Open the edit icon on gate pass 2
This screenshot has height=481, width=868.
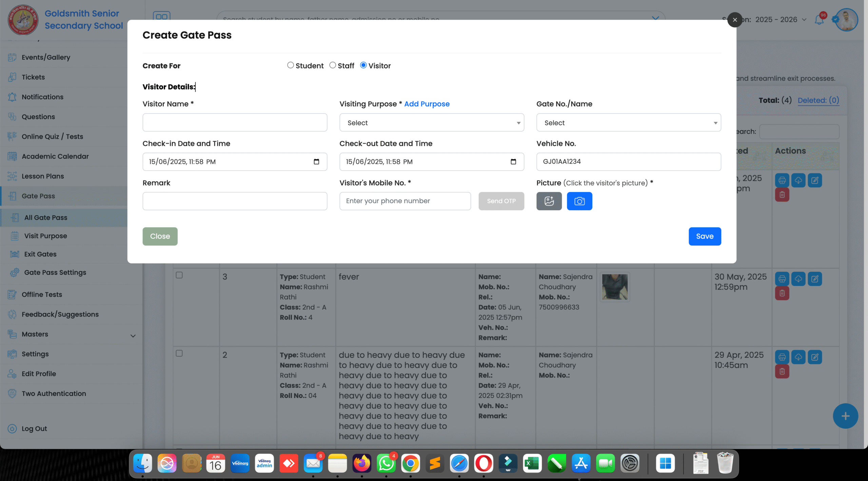816,357
